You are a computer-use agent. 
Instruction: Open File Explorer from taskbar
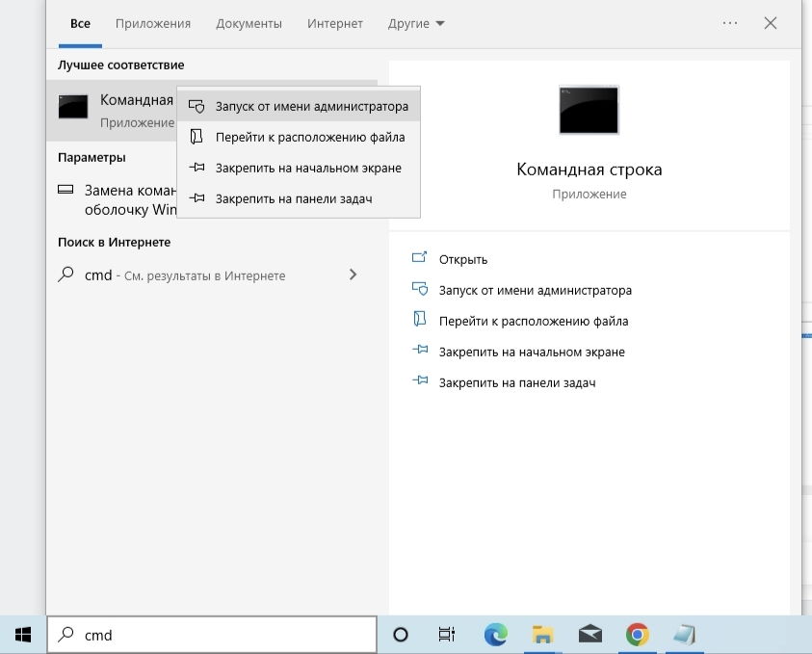pyautogui.click(x=543, y=635)
